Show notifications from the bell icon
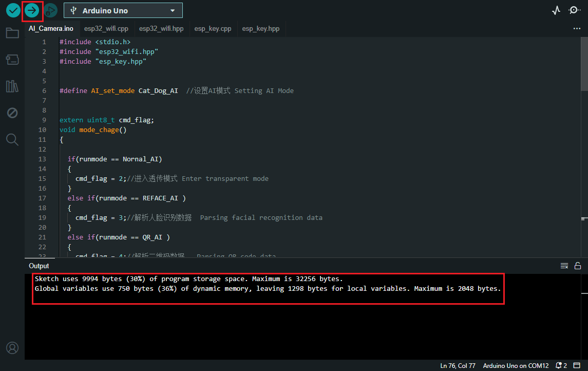588x371 pixels. point(561,366)
